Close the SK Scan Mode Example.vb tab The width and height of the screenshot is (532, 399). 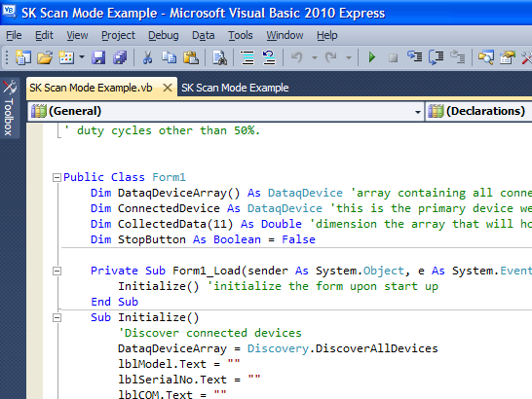pos(168,88)
